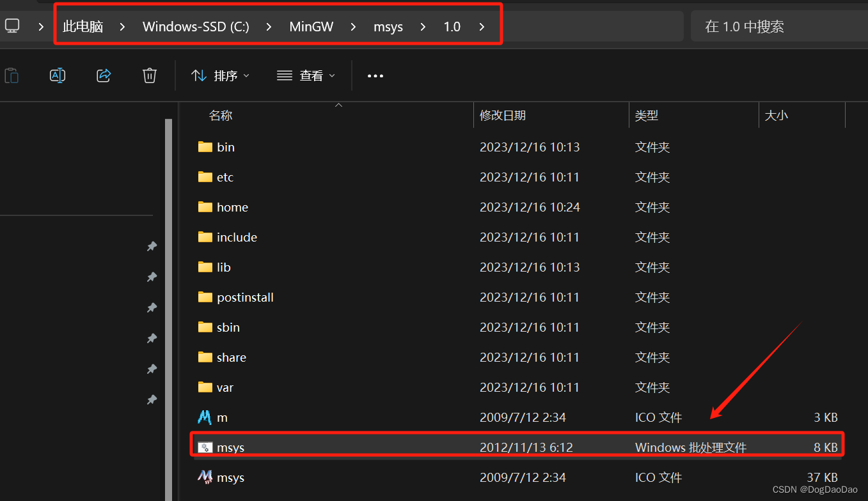Select the var folder icon
Viewport: 868px width, 501px height.
[x=205, y=387]
